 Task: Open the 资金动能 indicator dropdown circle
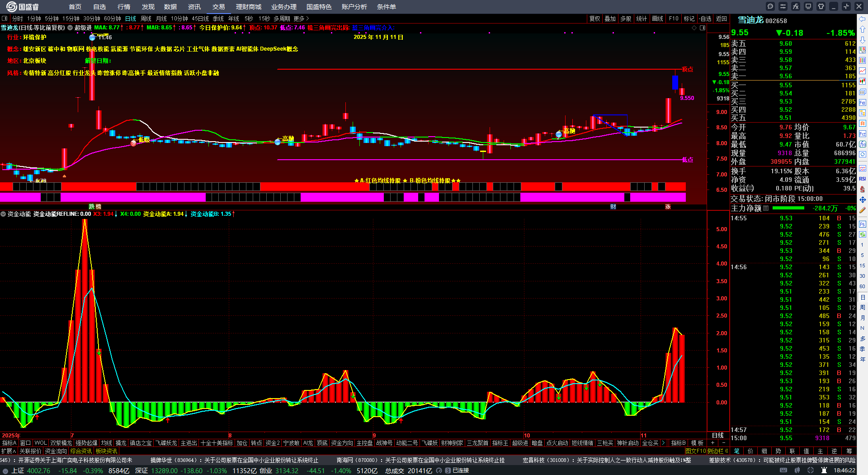[x=3, y=214]
